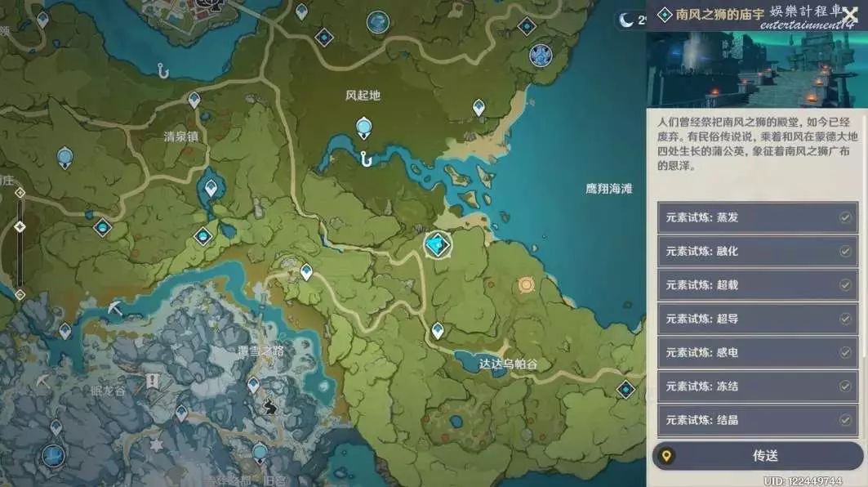Click checkmark for 元素试炼: 结晶
The width and height of the screenshot is (868, 487).
point(845,420)
